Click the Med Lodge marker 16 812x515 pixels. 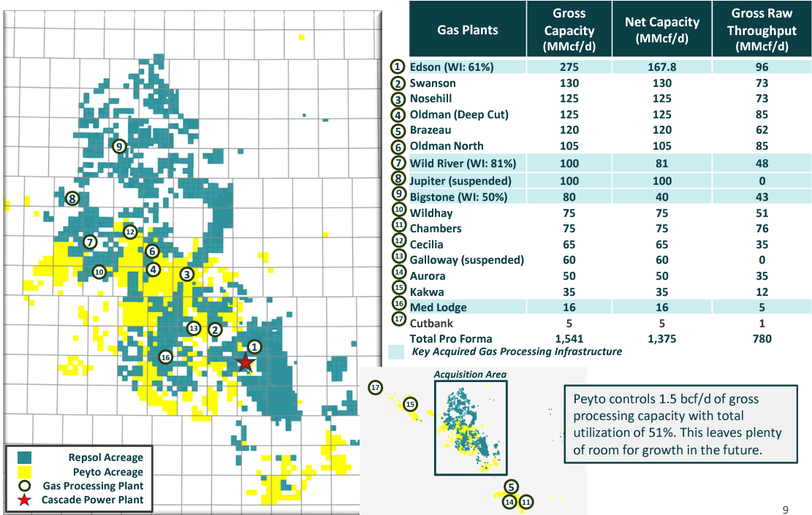166,356
